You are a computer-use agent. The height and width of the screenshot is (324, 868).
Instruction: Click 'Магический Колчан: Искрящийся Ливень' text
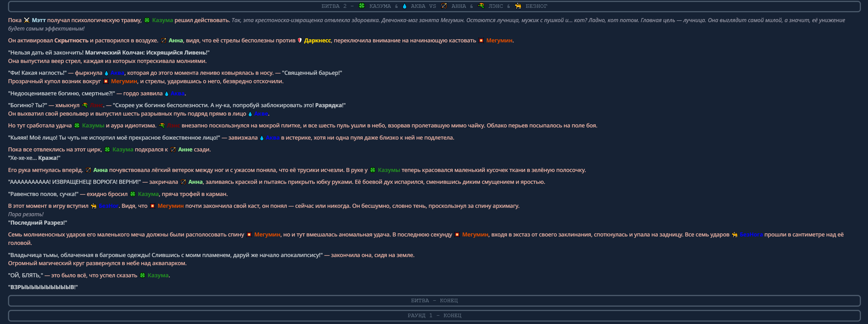(x=145, y=53)
